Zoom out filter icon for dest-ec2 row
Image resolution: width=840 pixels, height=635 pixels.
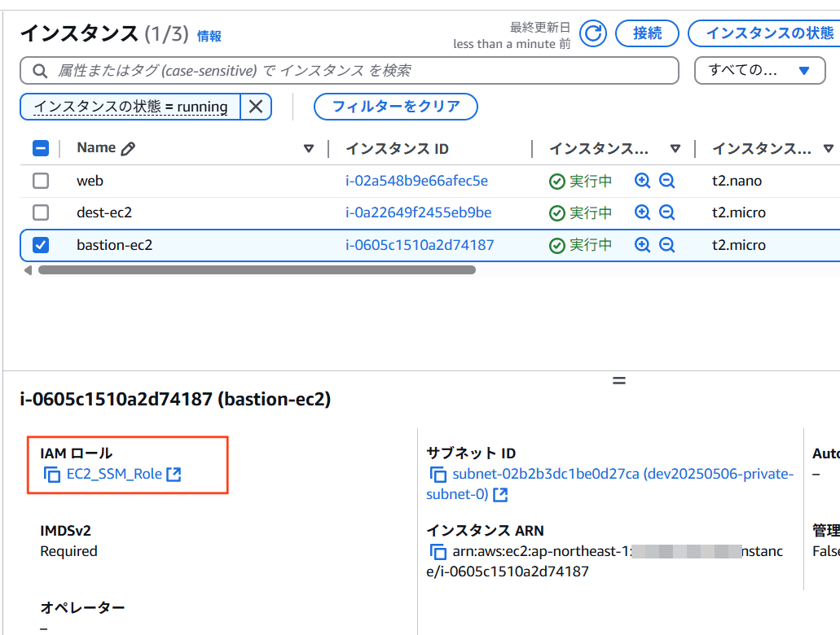click(666, 212)
